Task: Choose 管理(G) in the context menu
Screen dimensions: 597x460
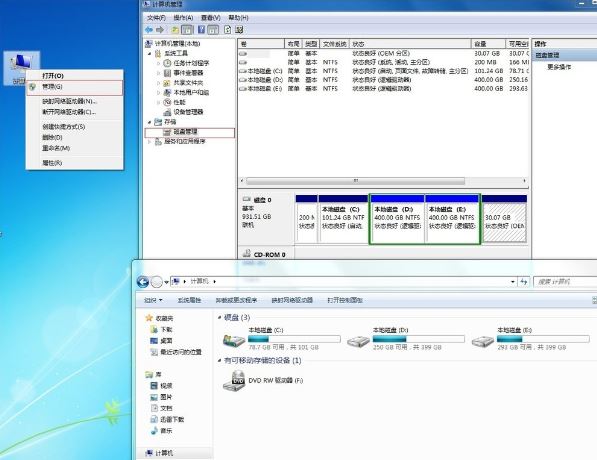Action: pyautogui.click(x=75, y=87)
